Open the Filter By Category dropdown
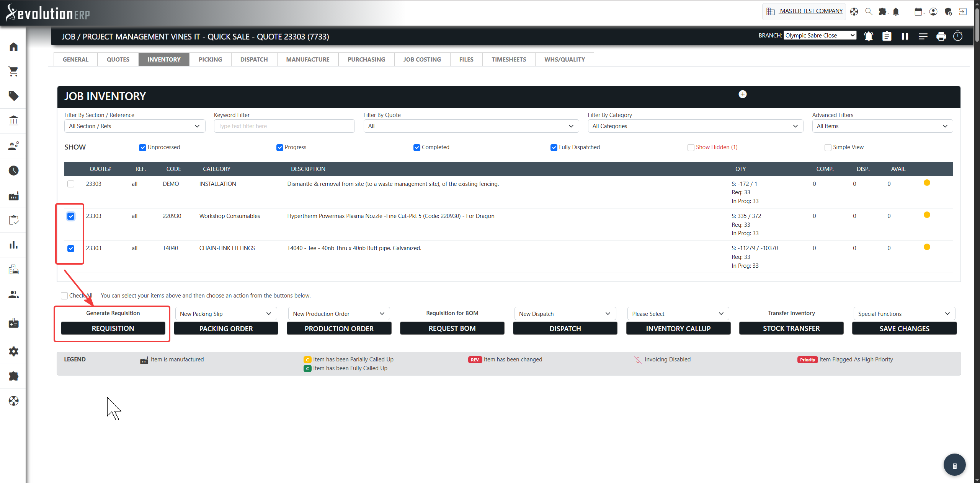Image resolution: width=980 pixels, height=483 pixels. (695, 126)
